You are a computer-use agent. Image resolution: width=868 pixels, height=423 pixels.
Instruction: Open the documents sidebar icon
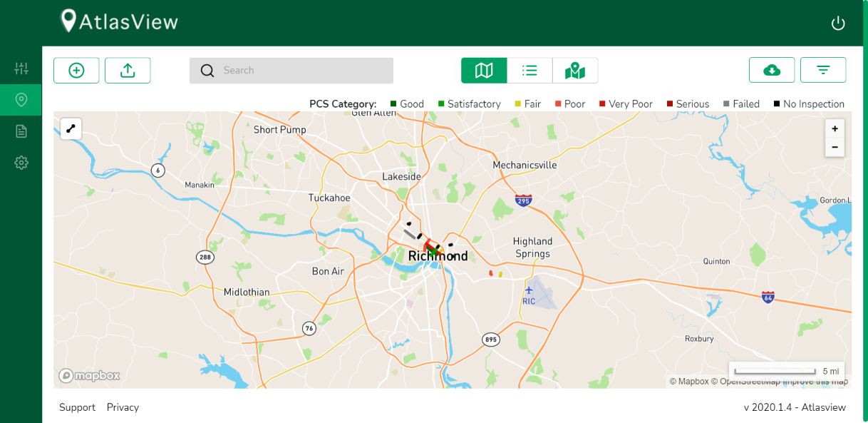coord(21,131)
